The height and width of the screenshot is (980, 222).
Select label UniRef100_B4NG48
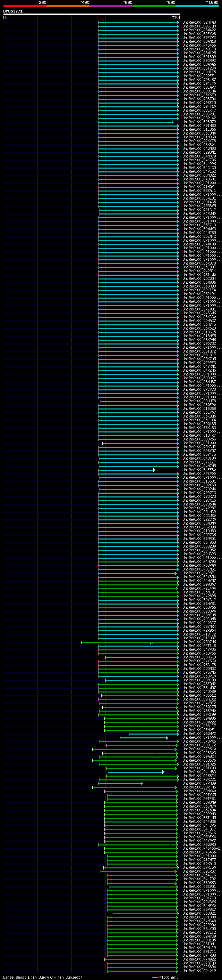pos(199,921)
